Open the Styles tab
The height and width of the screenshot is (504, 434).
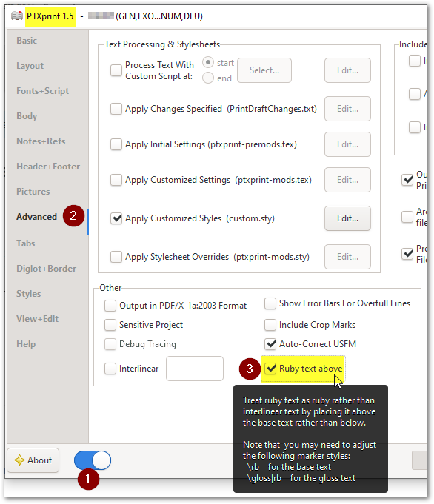[29, 294]
